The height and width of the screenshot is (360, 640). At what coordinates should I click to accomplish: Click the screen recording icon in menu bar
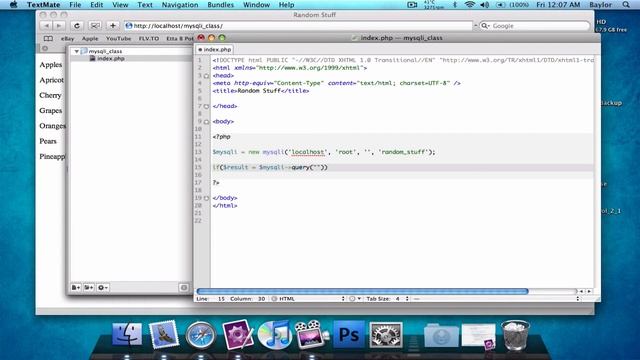coord(412,5)
